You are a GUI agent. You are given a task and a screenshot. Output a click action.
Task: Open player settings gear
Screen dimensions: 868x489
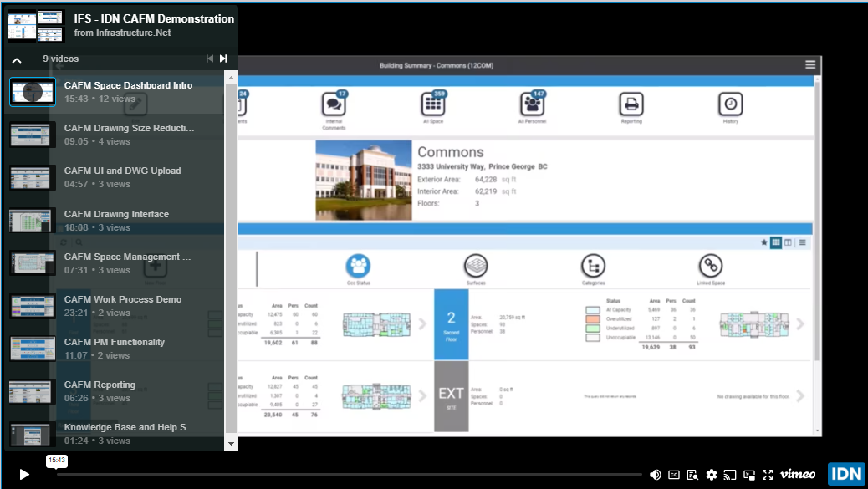712,475
